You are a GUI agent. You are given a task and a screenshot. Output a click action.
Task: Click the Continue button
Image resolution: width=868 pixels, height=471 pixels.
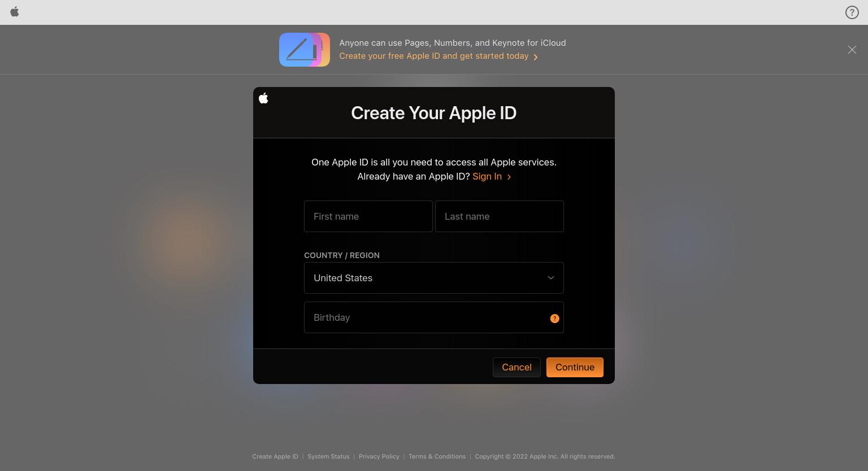coord(575,367)
